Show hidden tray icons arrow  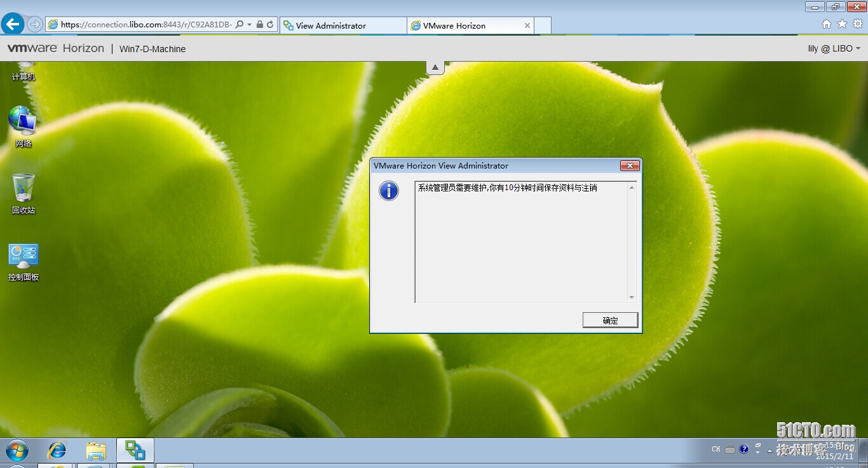point(770,450)
